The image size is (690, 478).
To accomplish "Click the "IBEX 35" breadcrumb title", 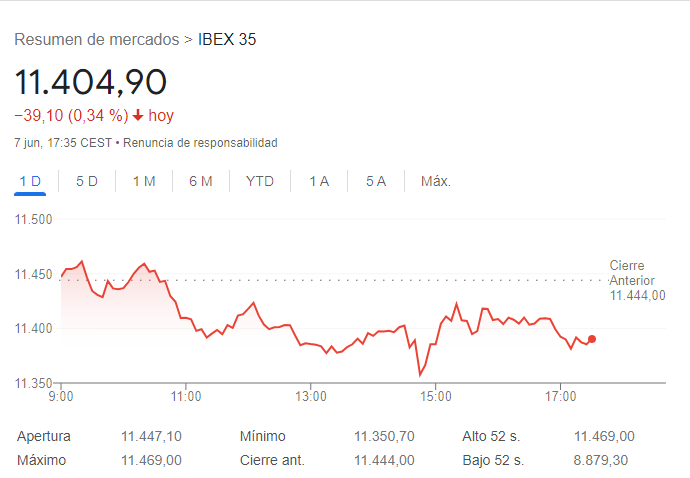I will tap(227, 40).
